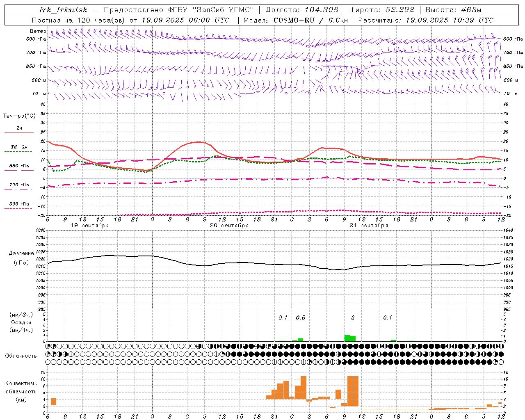Click the "(мм/3ч.)" precipitation unit label
The height and width of the screenshot is (420, 525).
tap(21, 315)
